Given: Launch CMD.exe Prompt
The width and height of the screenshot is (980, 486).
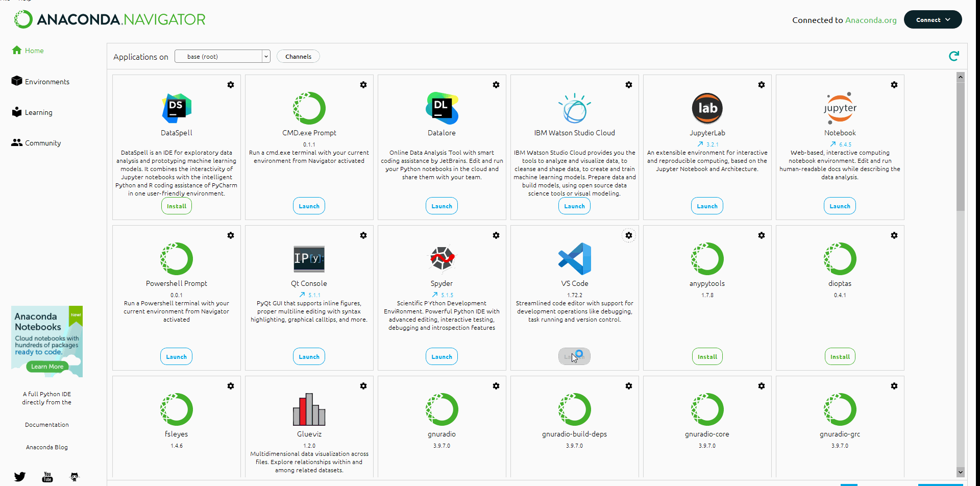Looking at the screenshot, I should [x=309, y=206].
